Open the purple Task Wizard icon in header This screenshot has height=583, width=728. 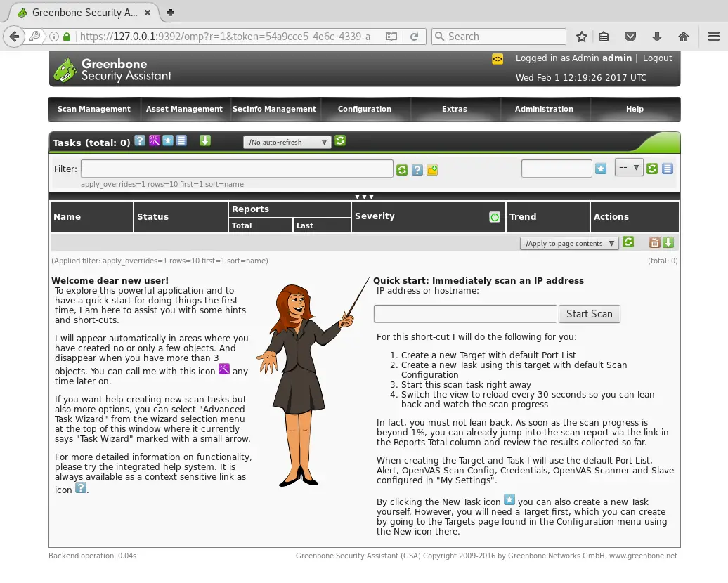click(154, 140)
